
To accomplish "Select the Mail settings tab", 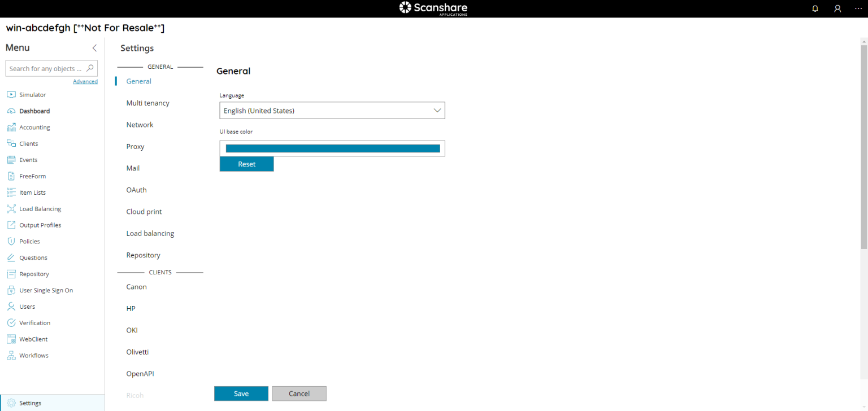I will pyautogui.click(x=133, y=168).
